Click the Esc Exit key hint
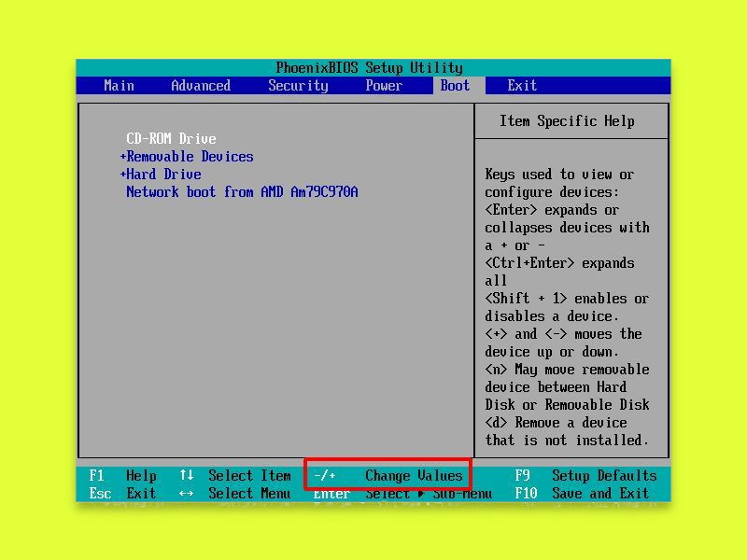 coord(122,494)
